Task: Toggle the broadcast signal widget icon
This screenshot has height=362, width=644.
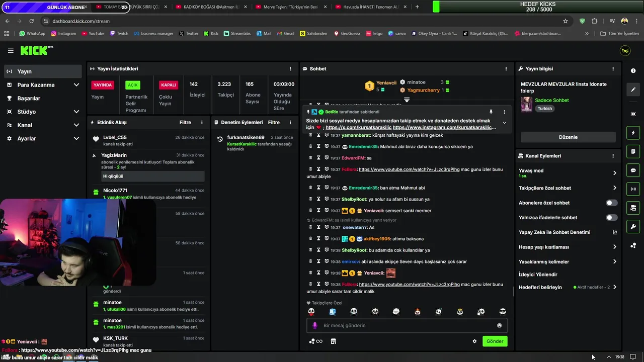Action: tap(633, 189)
